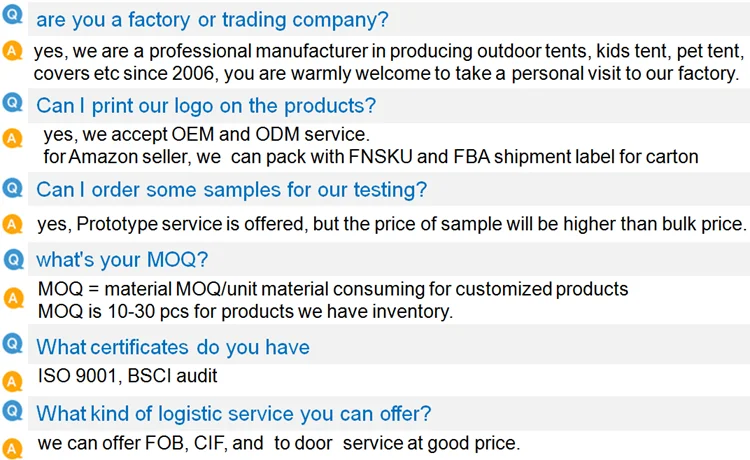
Task: Click the Q icon beside the MOQ question
Action: 12,260
